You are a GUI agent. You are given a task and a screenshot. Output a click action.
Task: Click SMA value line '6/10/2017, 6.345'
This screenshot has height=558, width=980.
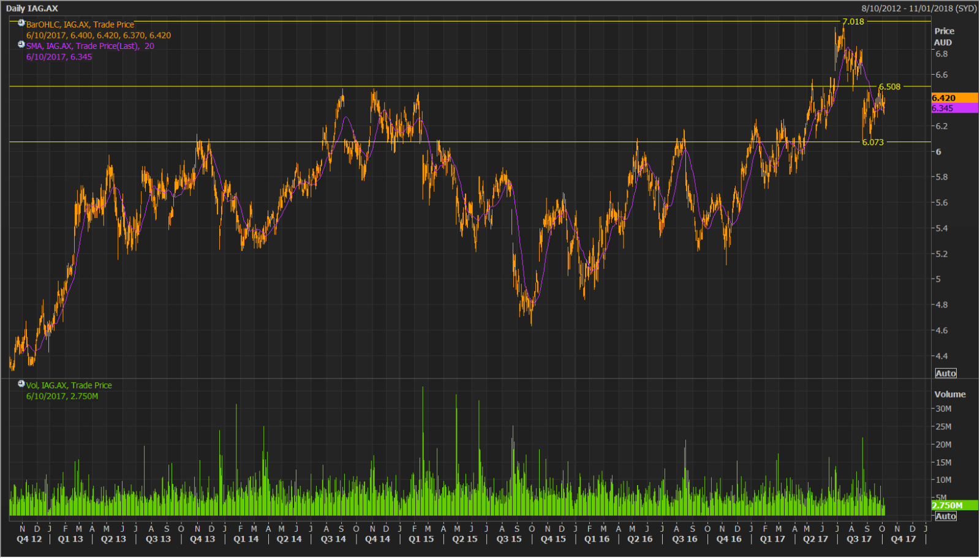59,57
